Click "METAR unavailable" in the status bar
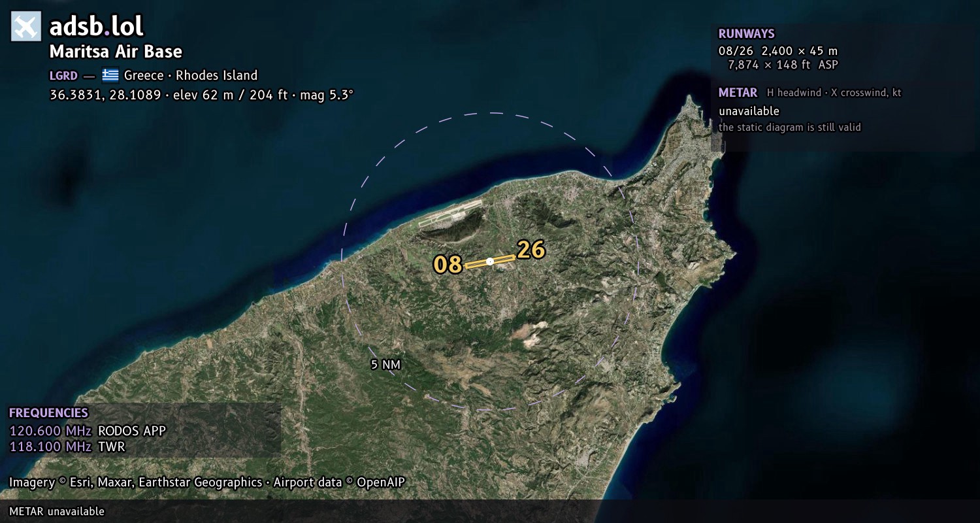The height and width of the screenshot is (523, 980). point(57,511)
